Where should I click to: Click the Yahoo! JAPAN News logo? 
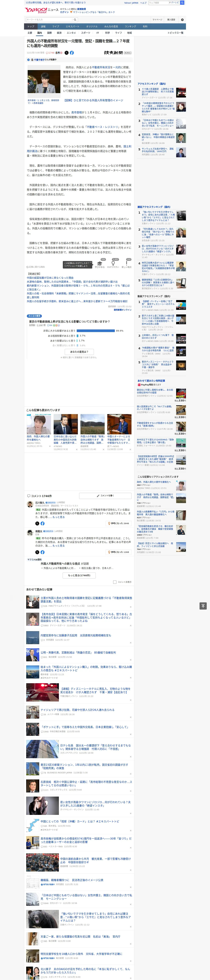tap(42, 10)
